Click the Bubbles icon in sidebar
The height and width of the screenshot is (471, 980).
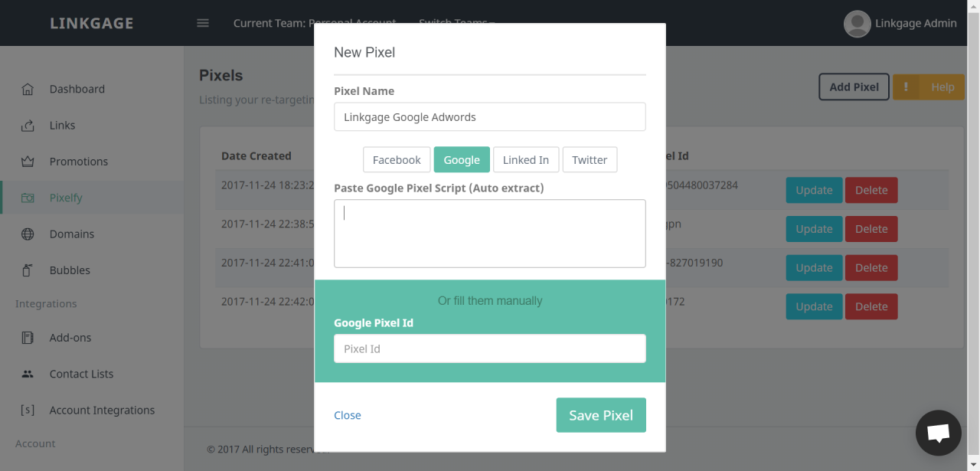pos(28,270)
